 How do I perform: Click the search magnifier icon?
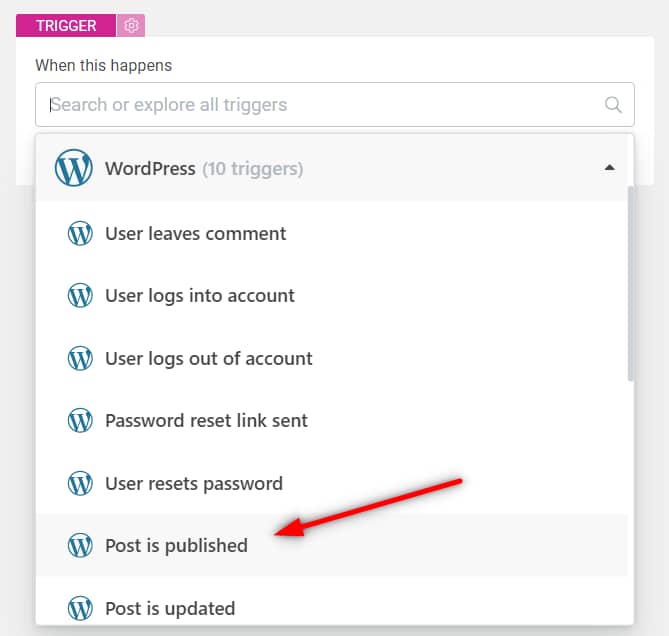(613, 105)
